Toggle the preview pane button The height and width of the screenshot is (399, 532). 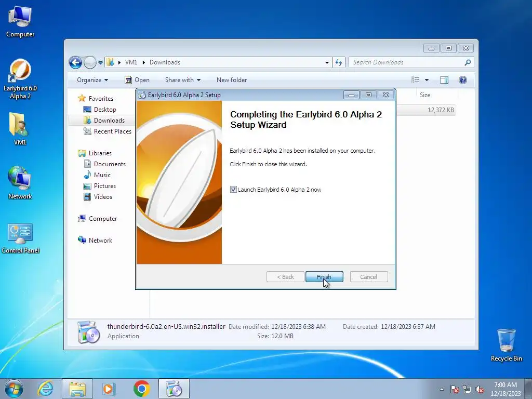click(444, 80)
